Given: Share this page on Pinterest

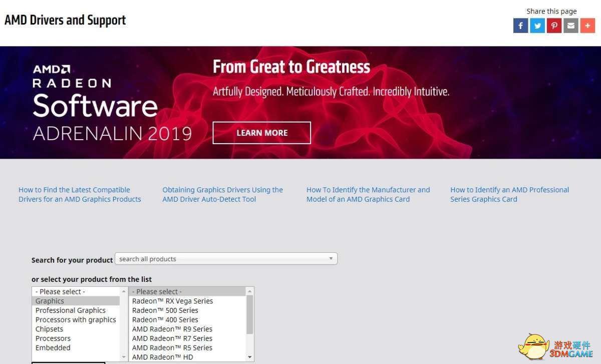Looking at the screenshot, I should (x=554, y=26).
